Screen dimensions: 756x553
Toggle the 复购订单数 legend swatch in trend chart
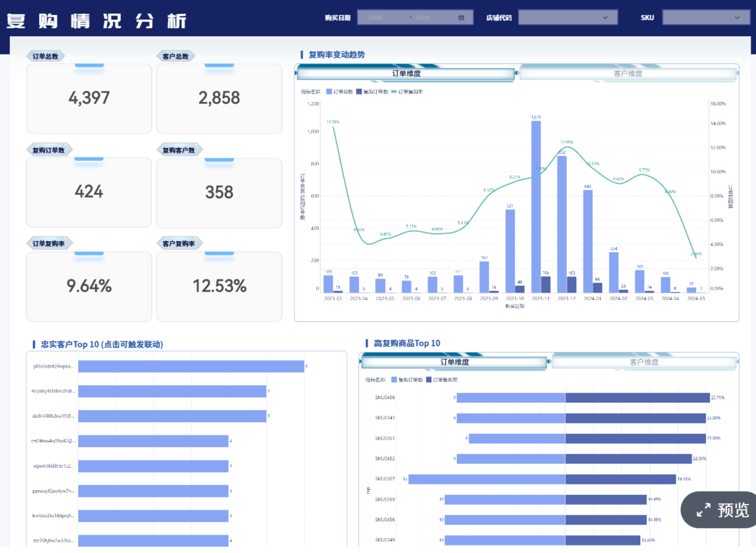(358, 92)
